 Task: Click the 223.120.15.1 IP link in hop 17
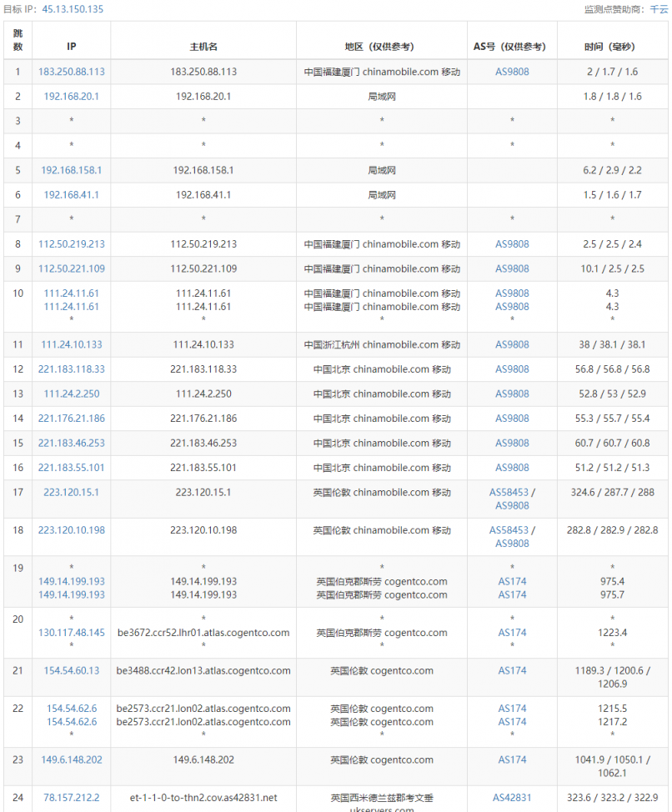72,493
